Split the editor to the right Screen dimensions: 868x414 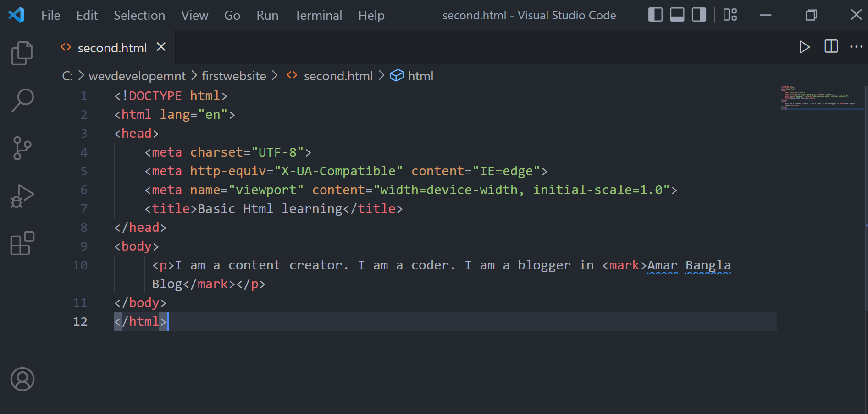point(831,47)
